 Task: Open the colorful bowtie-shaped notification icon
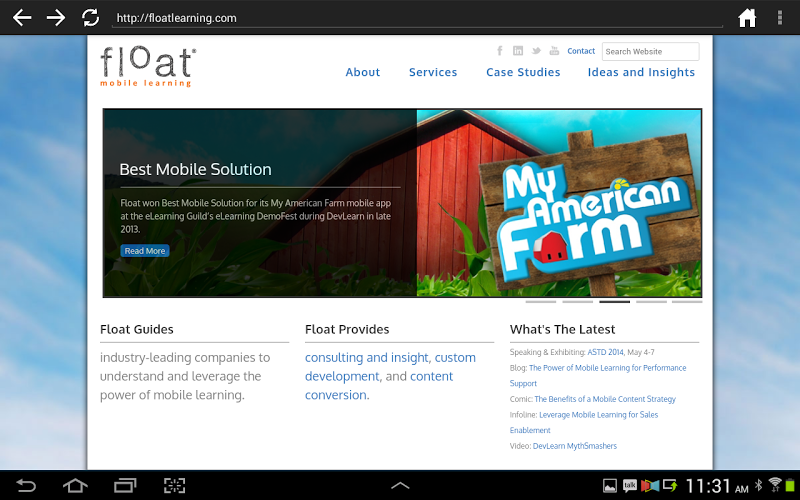(649, 486)
